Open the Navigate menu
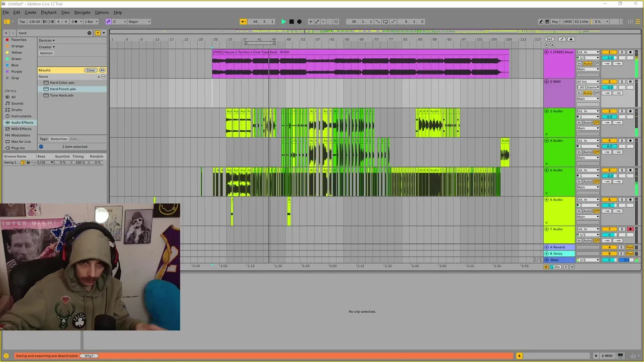This screenshot has width=644, height=362. [x=82, y=12]
